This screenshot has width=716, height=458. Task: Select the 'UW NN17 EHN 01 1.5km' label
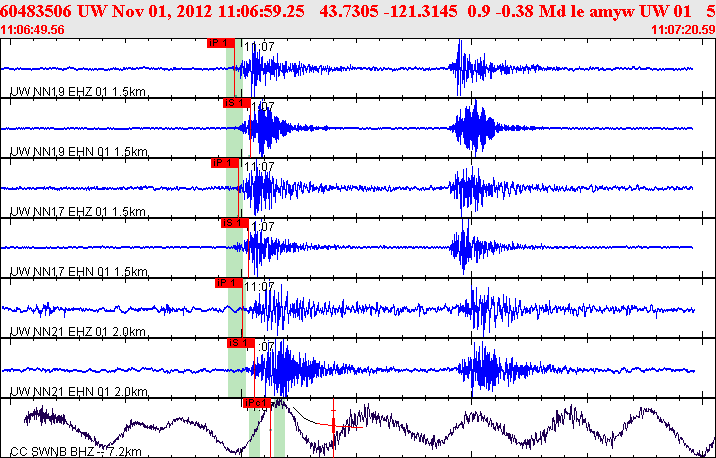[x=79, y=272]
